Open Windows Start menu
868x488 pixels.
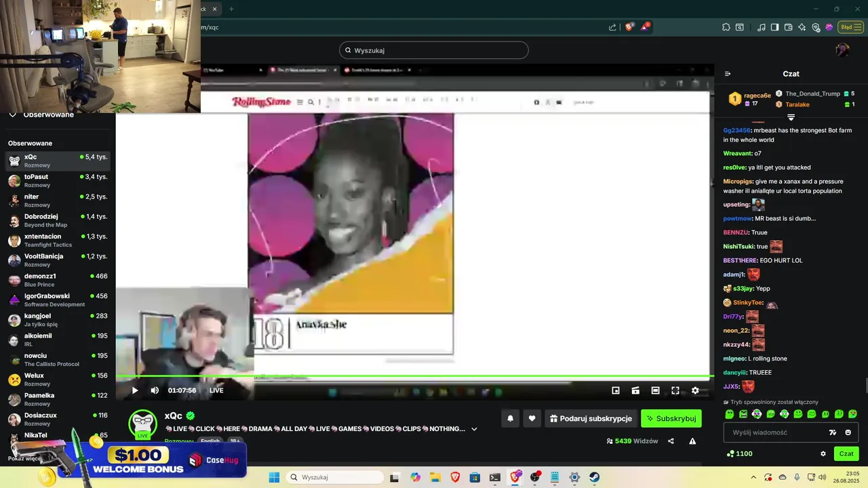[x=274, y=477]
